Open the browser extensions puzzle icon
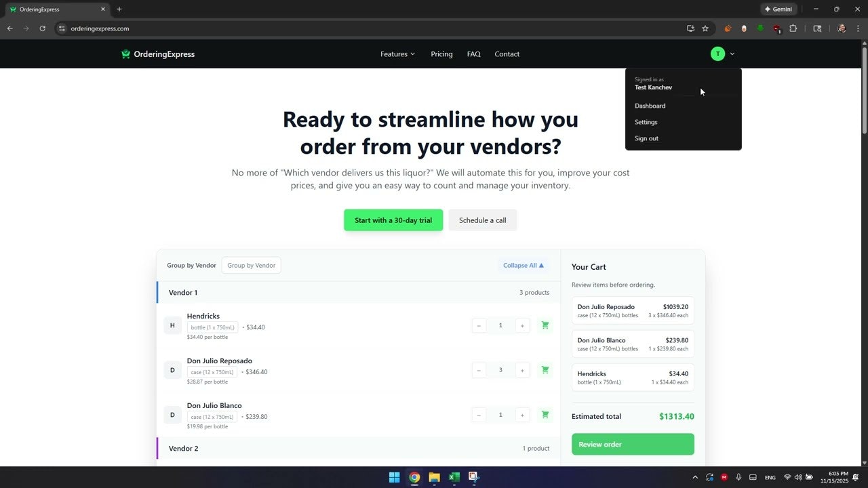Screen dimensions: 868x488 tap(793, 28)
